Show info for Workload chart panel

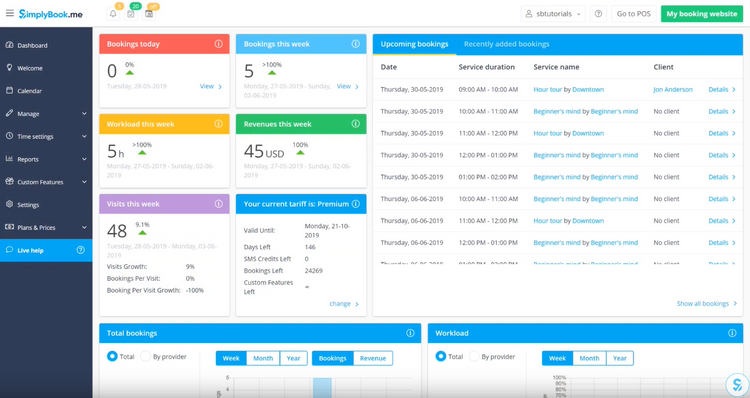pyautogui.click(x=732, y=333)
